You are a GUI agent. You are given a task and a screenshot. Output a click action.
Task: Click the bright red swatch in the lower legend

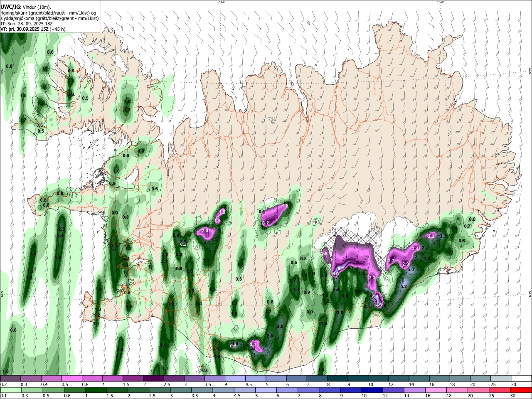(521, 390)
